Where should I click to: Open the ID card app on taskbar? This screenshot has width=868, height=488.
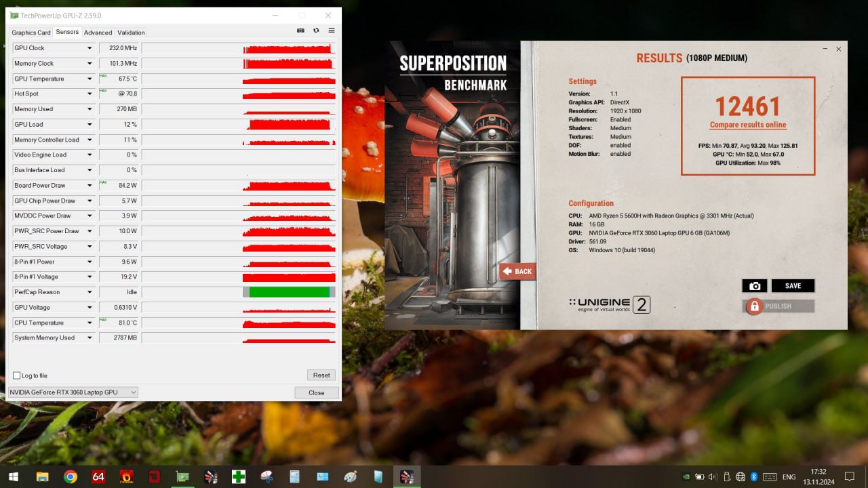pos(323,476)
